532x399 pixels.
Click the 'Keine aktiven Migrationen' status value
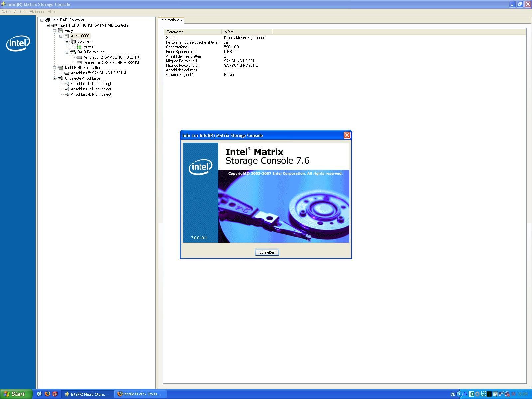(244, 38)
